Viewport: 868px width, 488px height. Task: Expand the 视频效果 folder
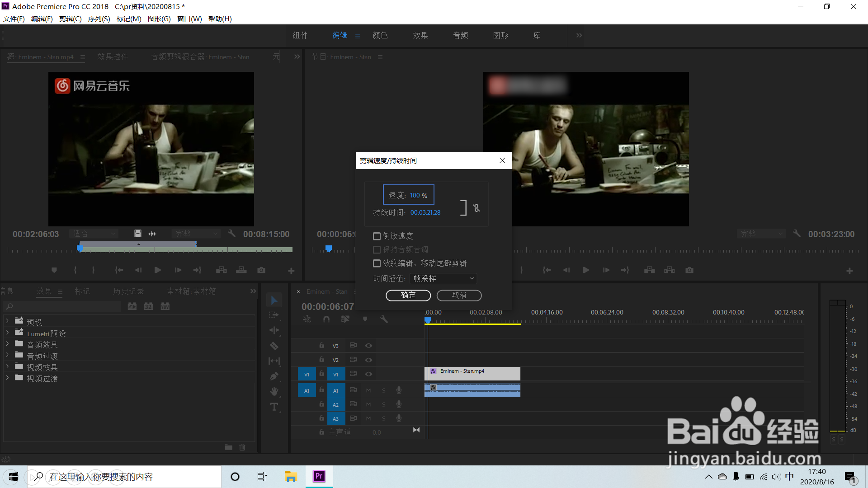[x=7, y=366]
